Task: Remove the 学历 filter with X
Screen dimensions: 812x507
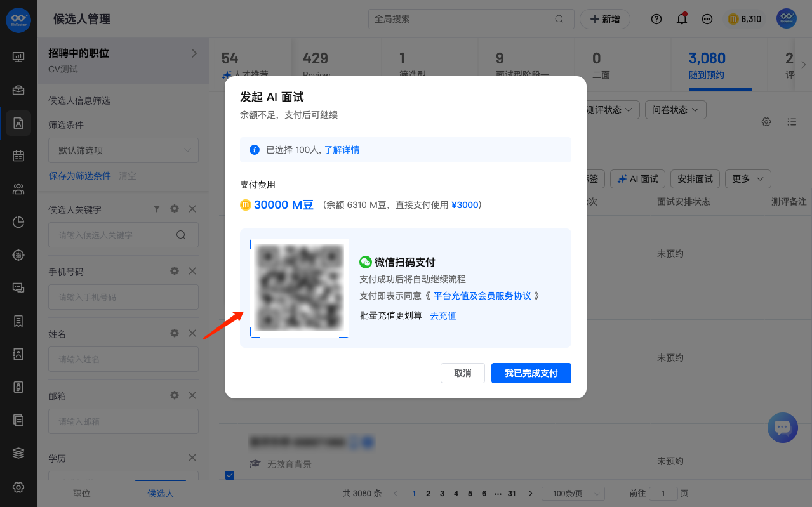Action: pos(192,458)
